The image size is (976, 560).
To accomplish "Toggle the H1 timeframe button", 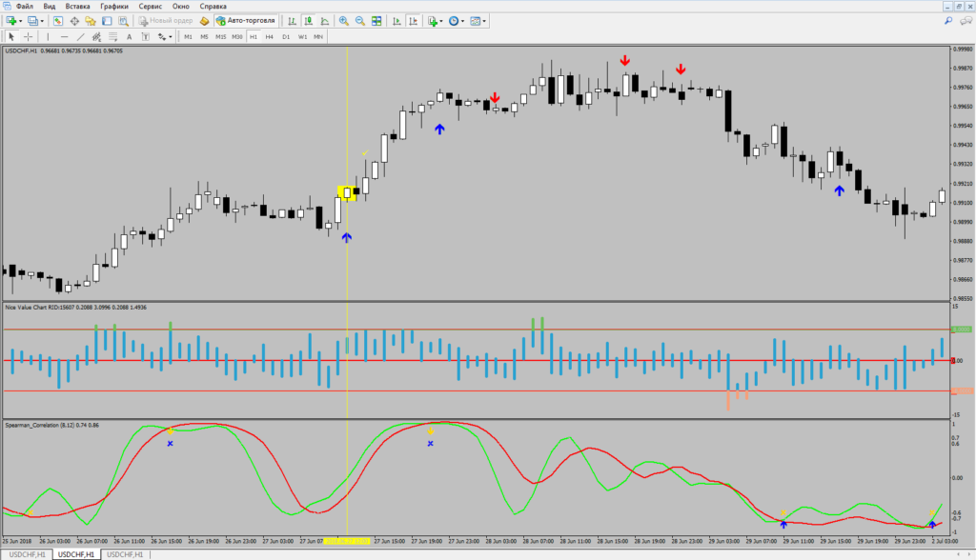I will point(254,37).
